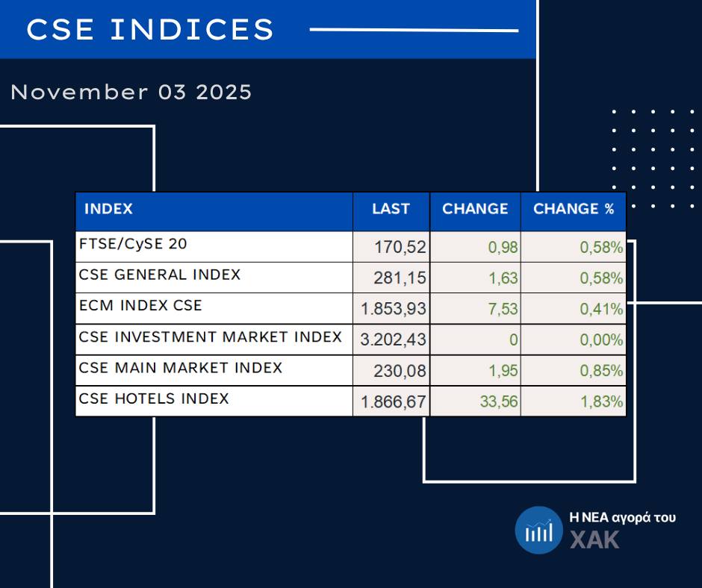Select the FTSE/CySE 20 row label
This screenshot has width=702, height=588.
point(133,243)
